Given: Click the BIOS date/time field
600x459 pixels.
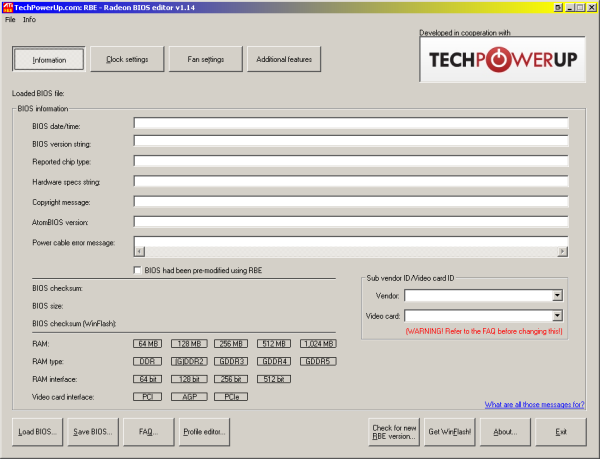Looking at the screenshot, I should pos(351,123).
